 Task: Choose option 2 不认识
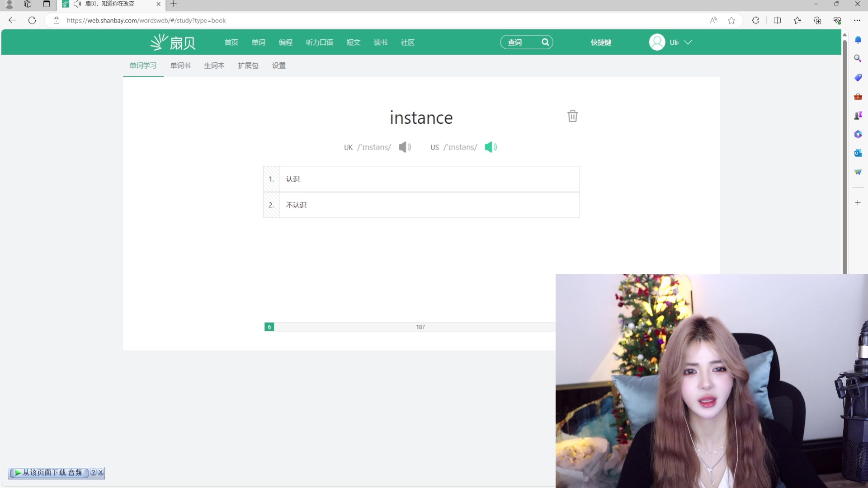pos(421,205)
